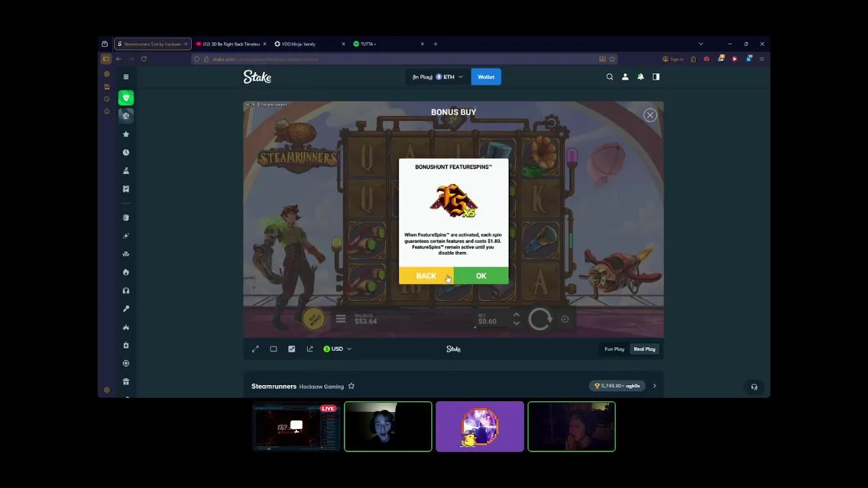
Task: Open live stats chart icon
Action: click(292, 349)
